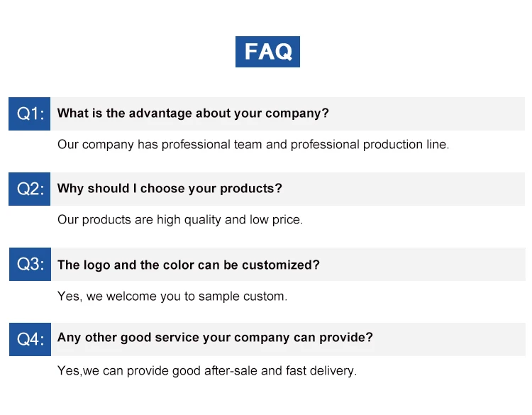Click the blue Q3 label badge
This screenshot has width=532, height=415.
coord(30,265)
